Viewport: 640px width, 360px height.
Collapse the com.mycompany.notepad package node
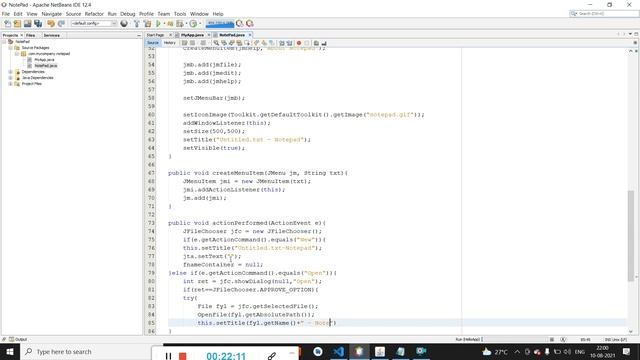pyautogui.click(x=17, y=53)
